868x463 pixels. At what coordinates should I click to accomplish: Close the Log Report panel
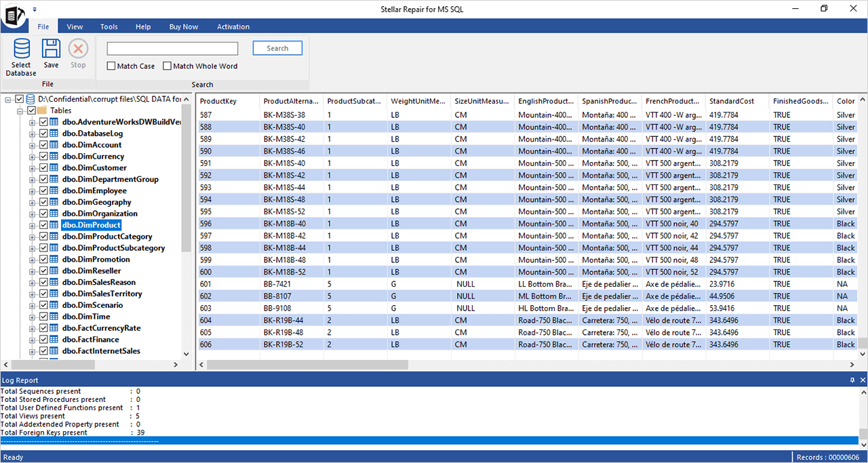point(863,380)
